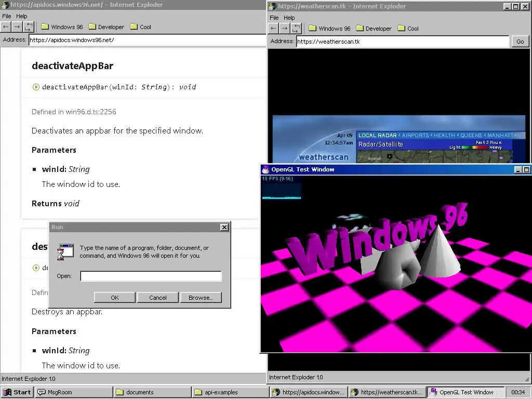This screenshot has width=532, height=399.
Task: Click 'Returns void' text in deactivateAppBar docs
Action: [x=55, y=204]
